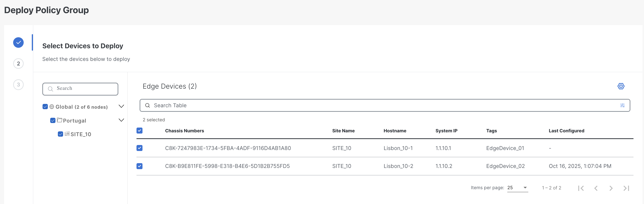
Task: Jump to the last page of results
Action: pyautogui.click(x=626, y=188)
